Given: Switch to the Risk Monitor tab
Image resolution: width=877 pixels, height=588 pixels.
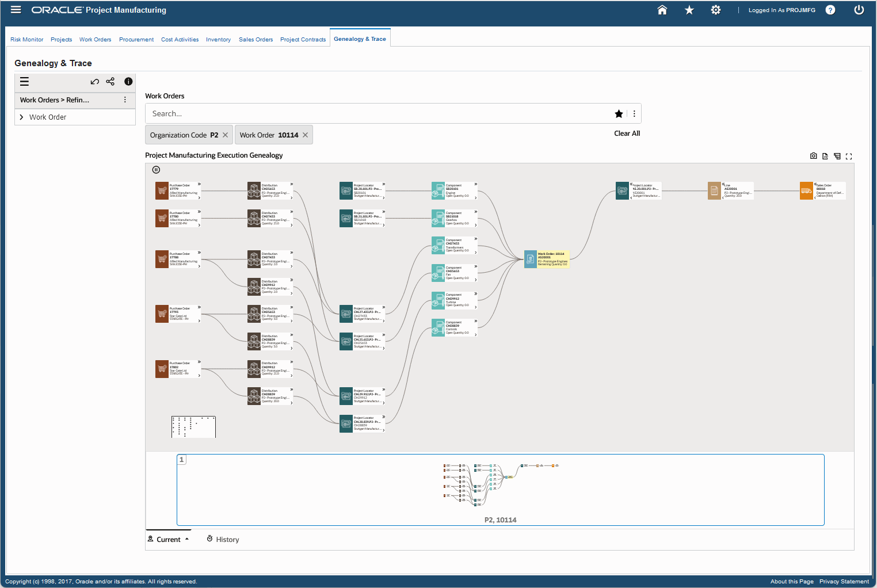Looking at the screenshot, I should [x=27, y=40].
